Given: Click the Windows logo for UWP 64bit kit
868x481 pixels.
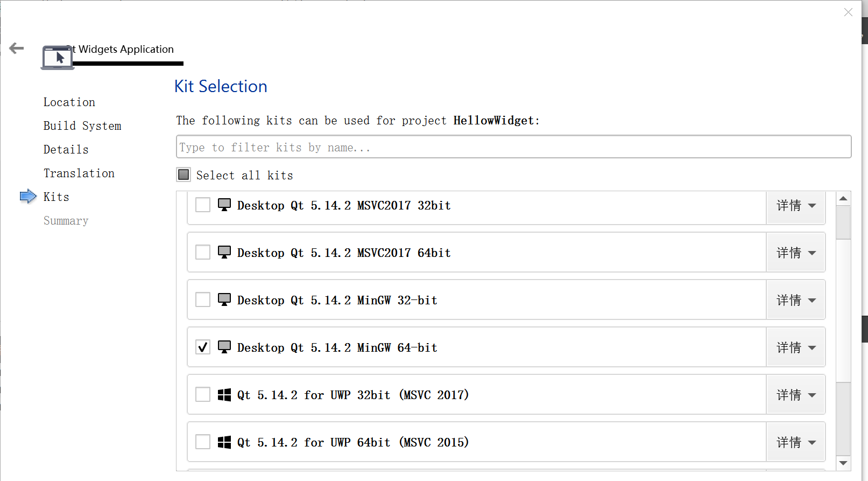Looking at the screenshot, I should [x=224, y=442].
